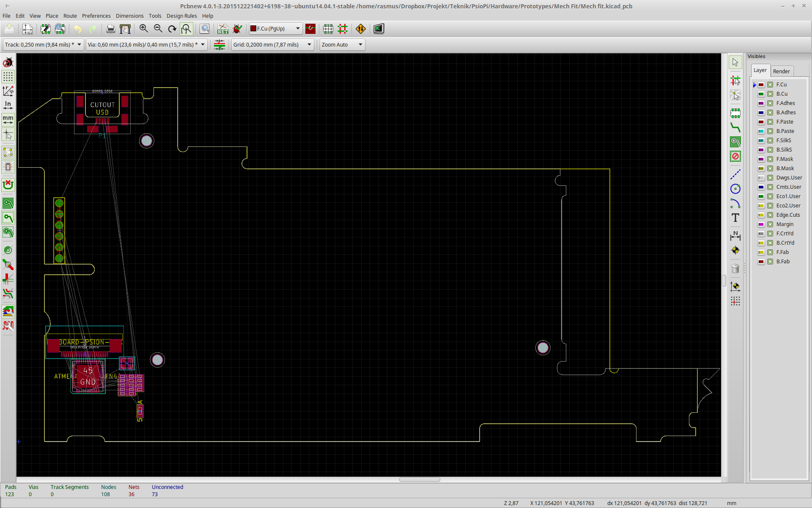Select the Add graphic arc tool

[735, 204]
